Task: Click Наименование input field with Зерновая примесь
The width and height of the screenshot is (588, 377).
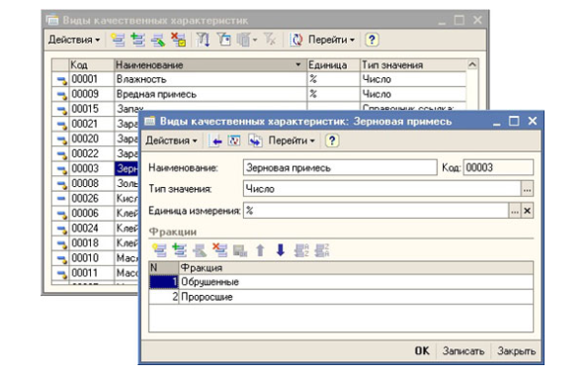Action: point(340,167)
